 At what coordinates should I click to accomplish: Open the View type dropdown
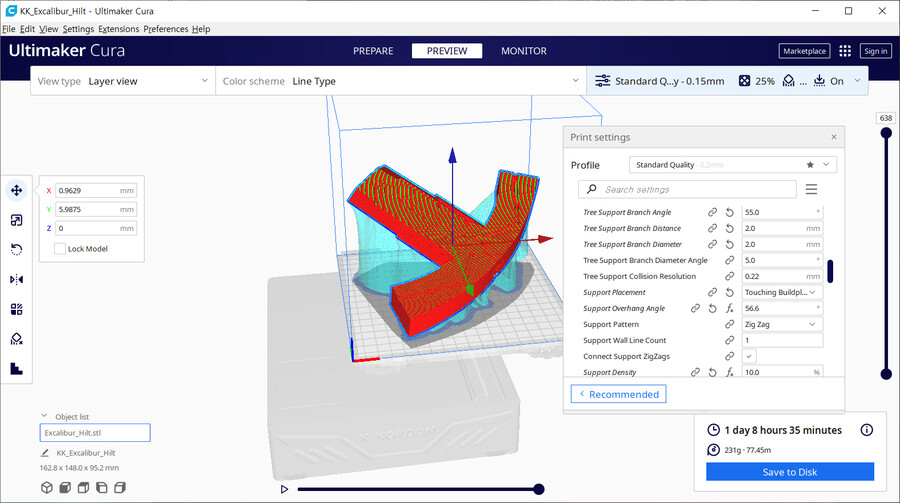click(x=122, y=81)
